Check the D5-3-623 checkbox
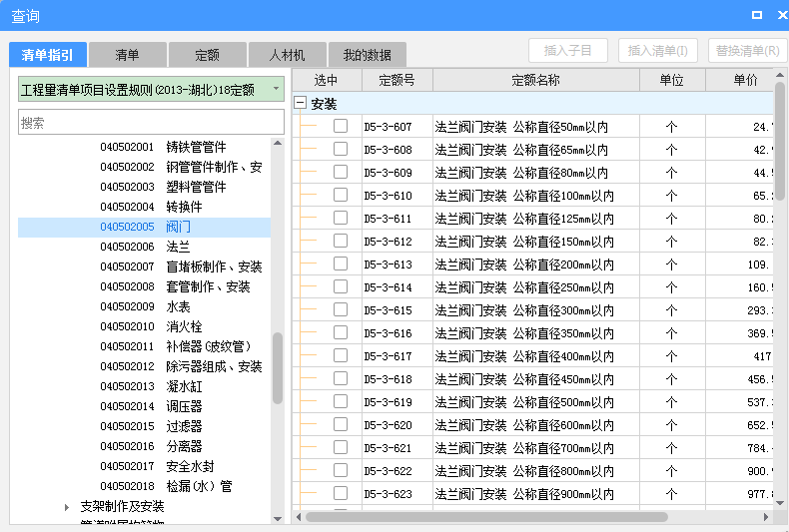Viewport: 789px width, 532px height. coord(341,493)
